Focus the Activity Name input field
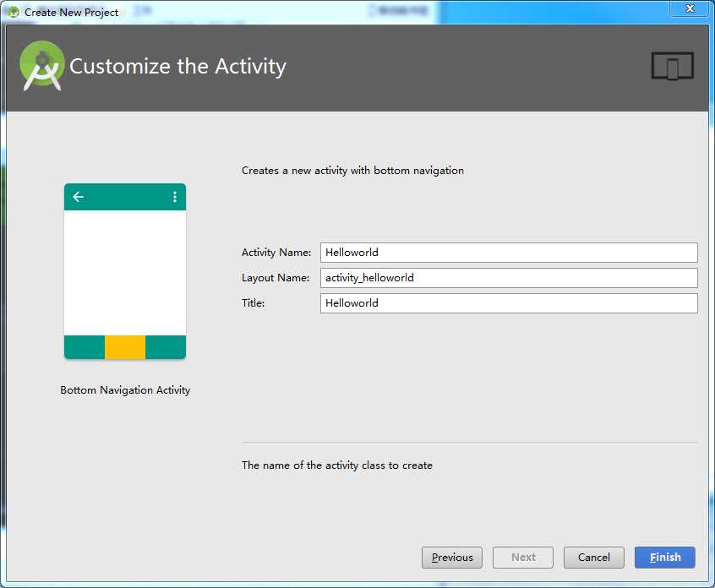The height and width of the screenshot is (588, 715). (x=509, y=253)
